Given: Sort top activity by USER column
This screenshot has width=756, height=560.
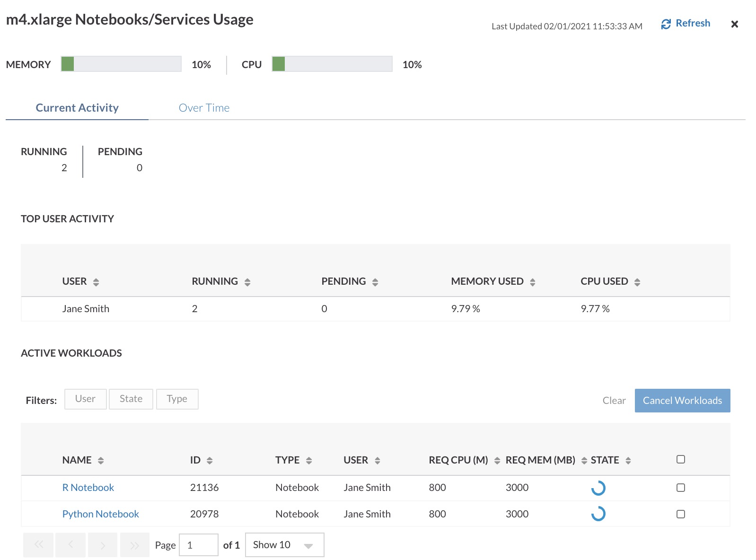Looking at the screenshot, I should [x=96, y=282].
